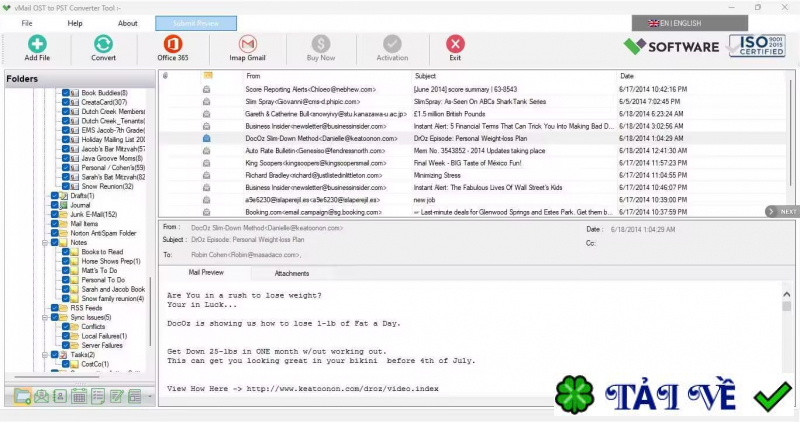This screenshot has width=800, height=422.
Task: Uncheck the Book Buddies folder checkbox
Action: click(x=66, y=93)
